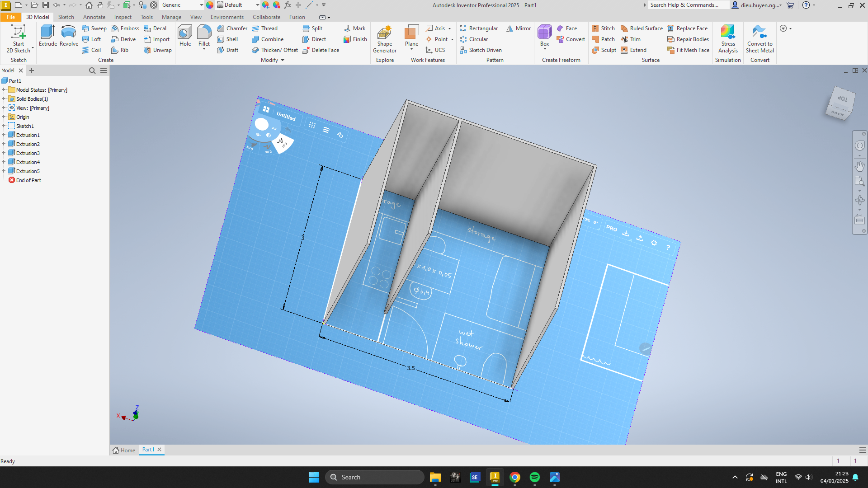Screen dimensions: 868x488
Task: Open the Axis dropdown arrow
Action: 449,28
